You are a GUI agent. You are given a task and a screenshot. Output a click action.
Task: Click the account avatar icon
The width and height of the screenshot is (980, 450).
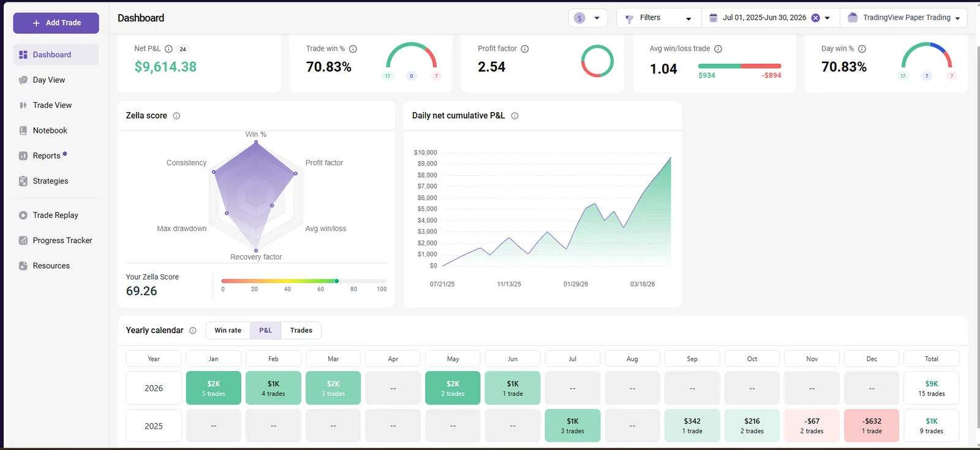point(853,18)
